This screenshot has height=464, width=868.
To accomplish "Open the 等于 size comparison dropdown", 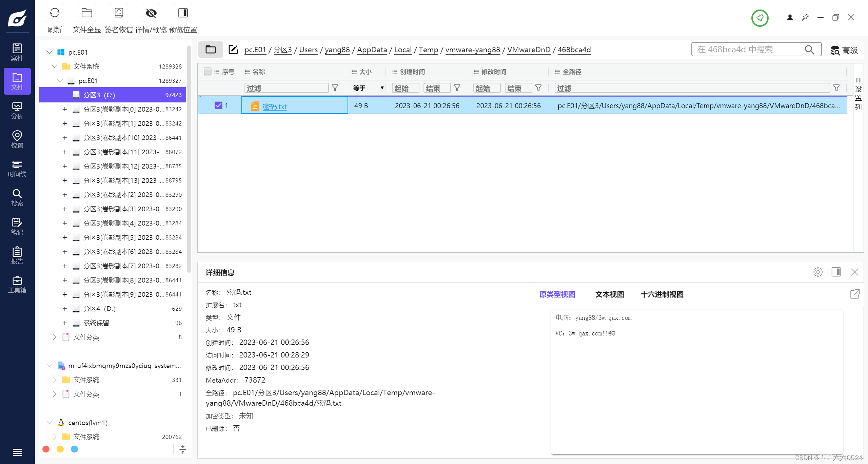I will [368, 88].
